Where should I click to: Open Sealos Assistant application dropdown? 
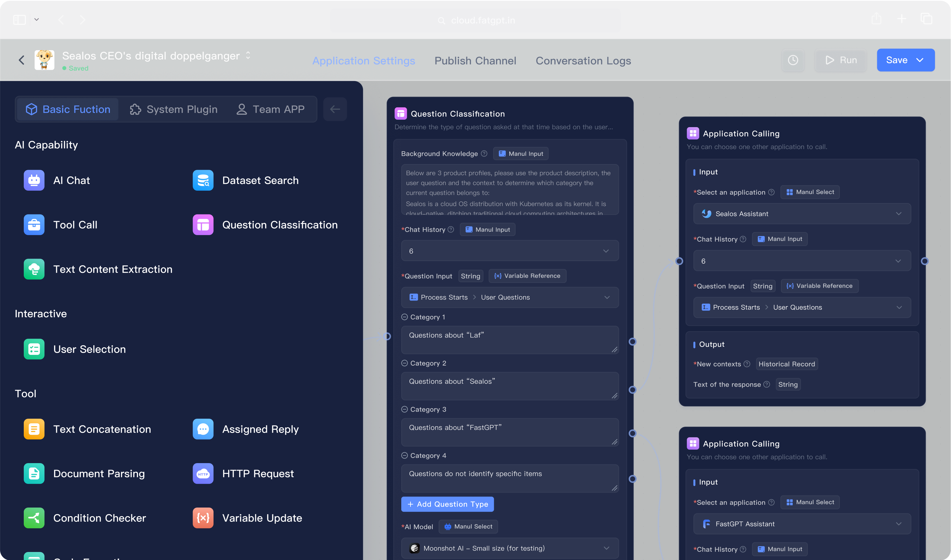[x=802, y=214]
